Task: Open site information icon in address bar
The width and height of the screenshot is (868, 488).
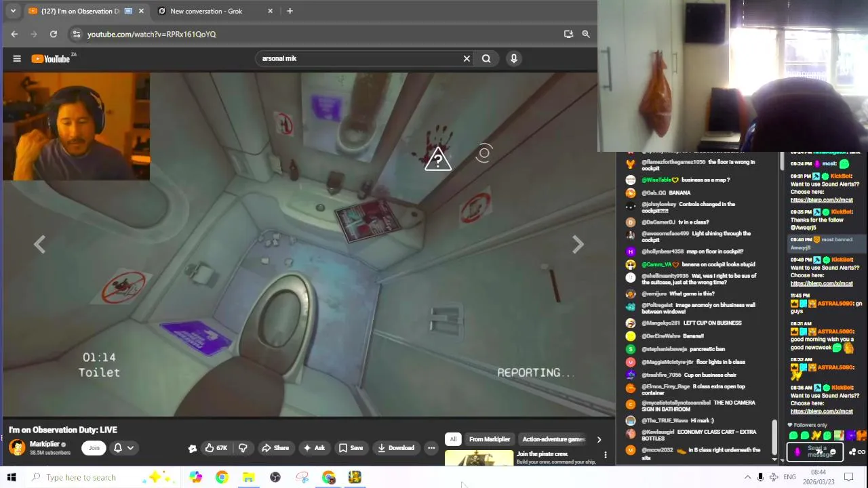Action: [x=77, y=34]
